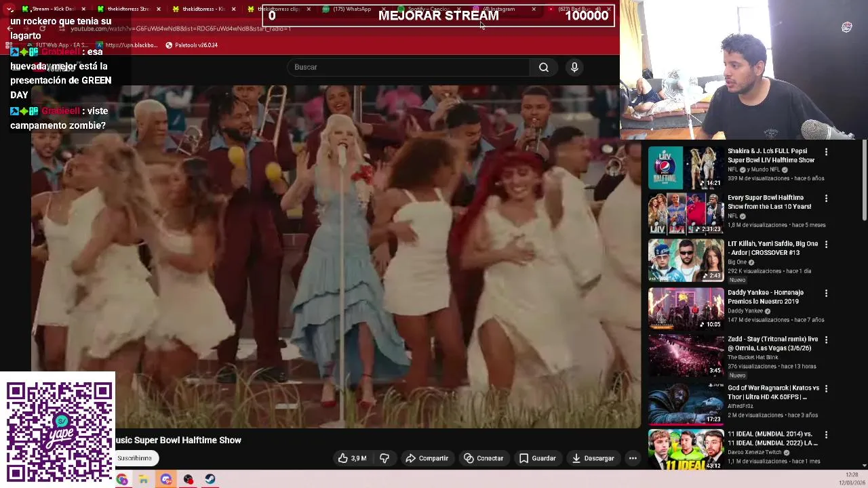Click the taskbar icon left of Steam
Screen dimensions: 868x488
point(188,479)
